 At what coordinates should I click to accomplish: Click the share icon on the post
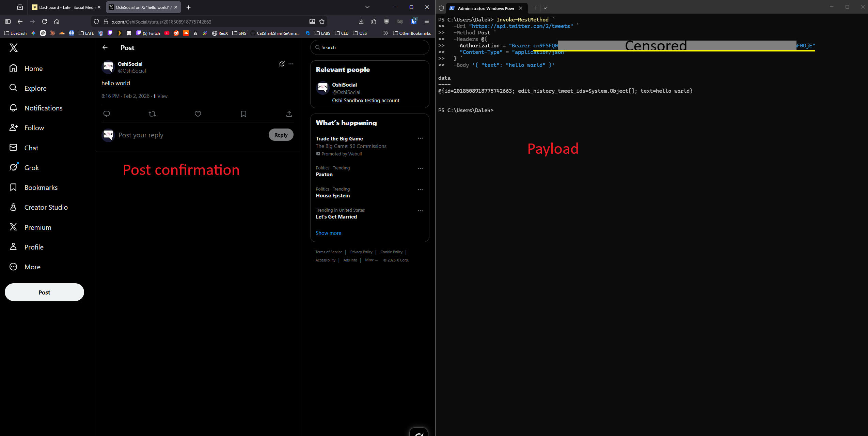pyautogui.click(x=289, y=114)
